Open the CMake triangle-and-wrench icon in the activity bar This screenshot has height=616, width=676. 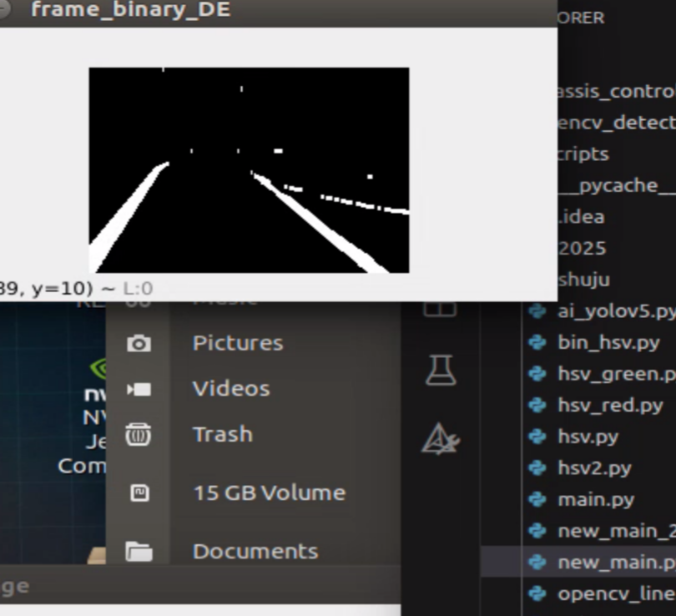(440, 438)
